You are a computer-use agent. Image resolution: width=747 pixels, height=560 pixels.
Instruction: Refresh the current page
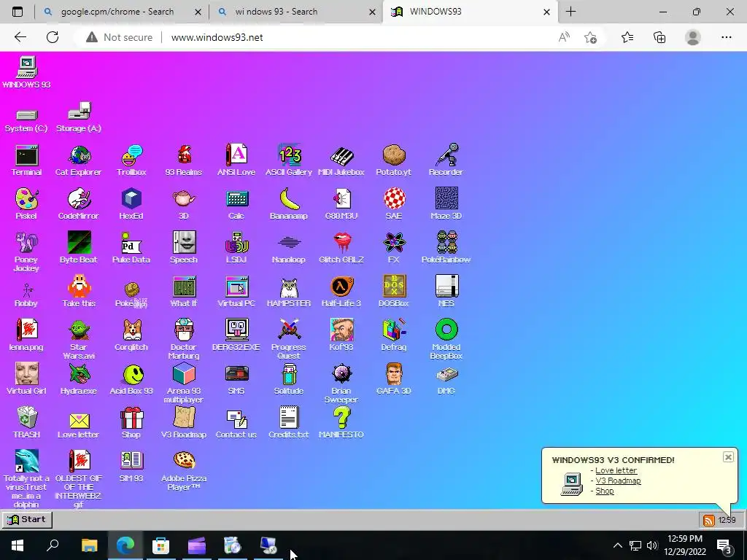(x=53, y=37)
